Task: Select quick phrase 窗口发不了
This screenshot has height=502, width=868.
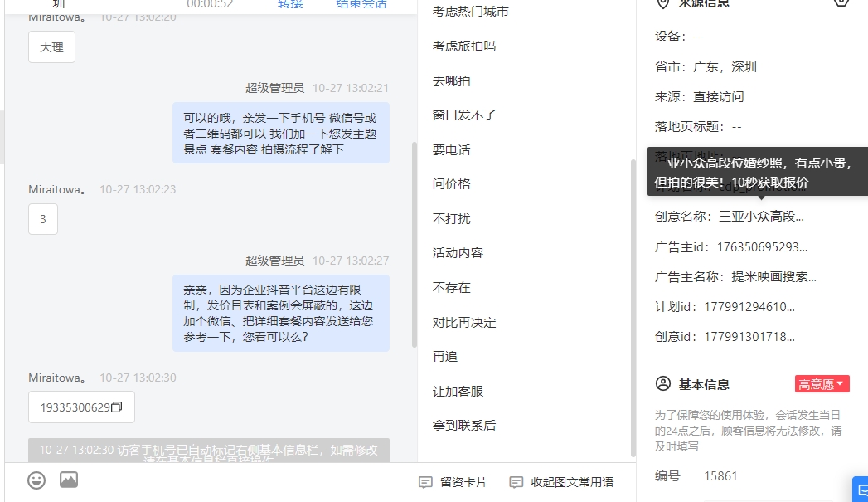Action: click(464, 115)
